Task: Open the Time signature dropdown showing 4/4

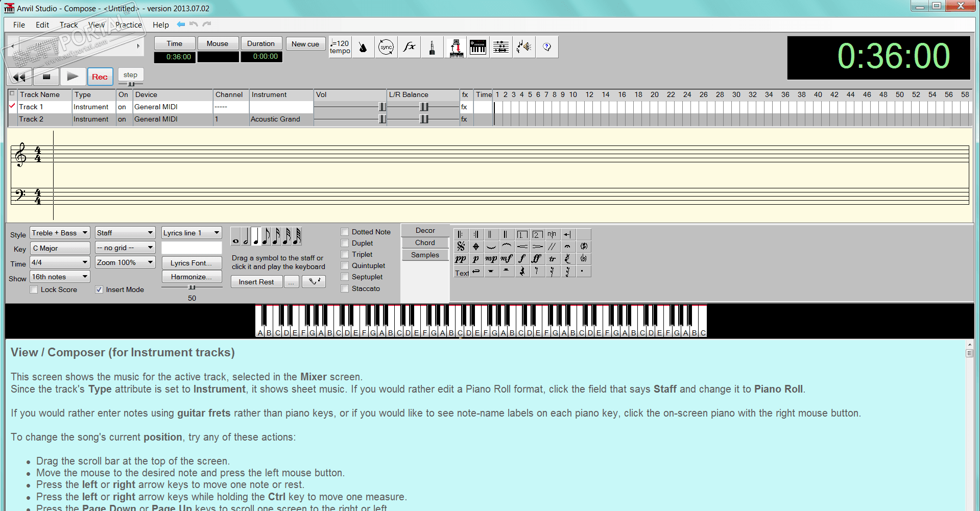Action: [x=60, y=262]
